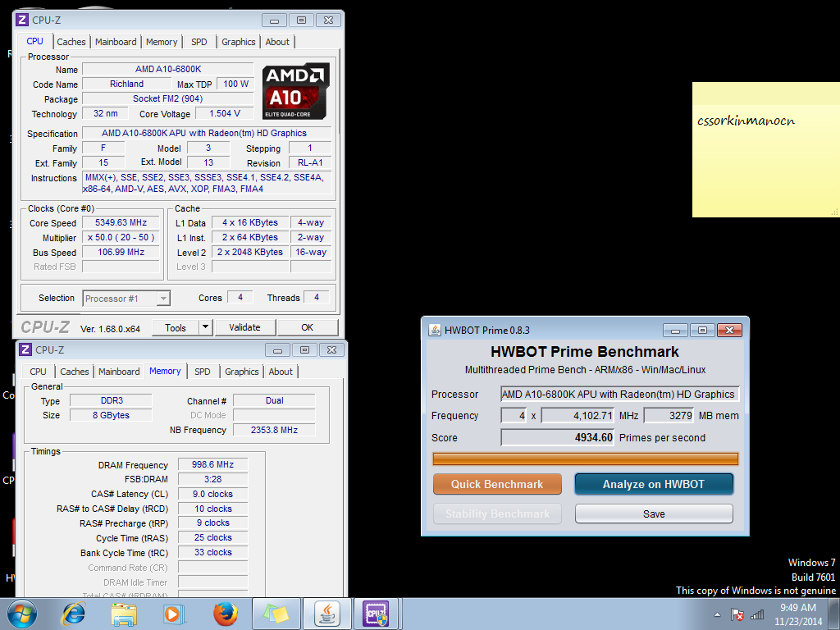Open Windows Media Player taskbar icon
Image resolution: width=840 pixels, height=630 pixels.
(x=174, y=614)
